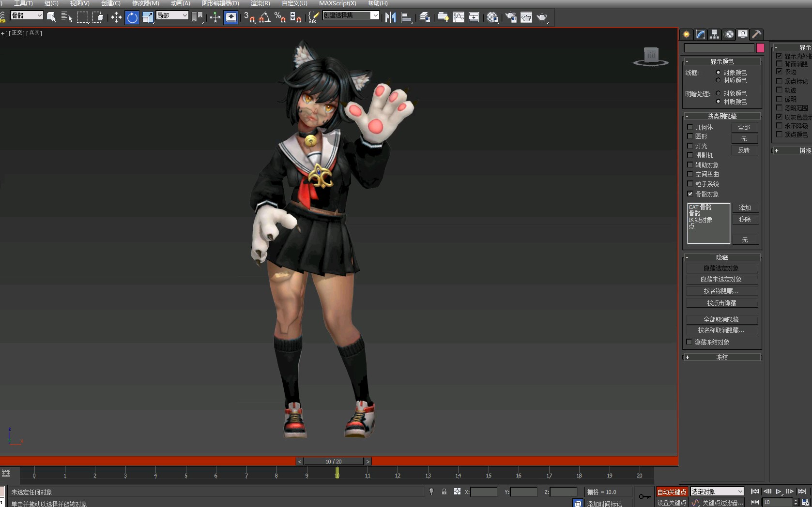Screen dimensions: 812x507
Task: Select 线框 材质颜色 radio button
Action: pyautogui.click(x=718, y=80)
